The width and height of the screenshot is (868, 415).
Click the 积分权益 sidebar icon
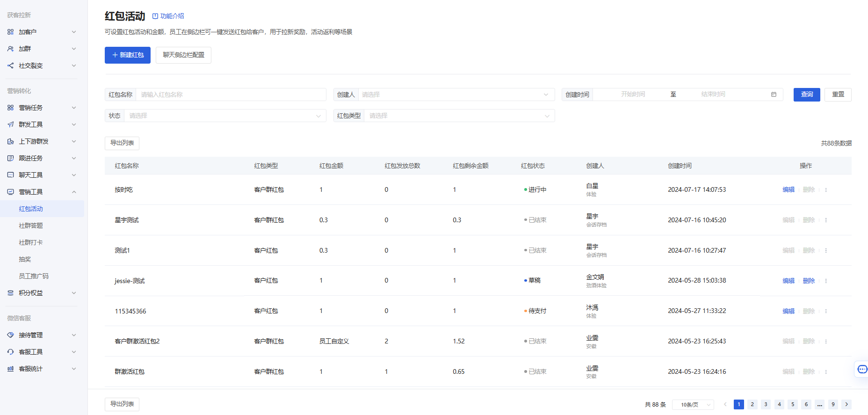(x=10, y=293)
